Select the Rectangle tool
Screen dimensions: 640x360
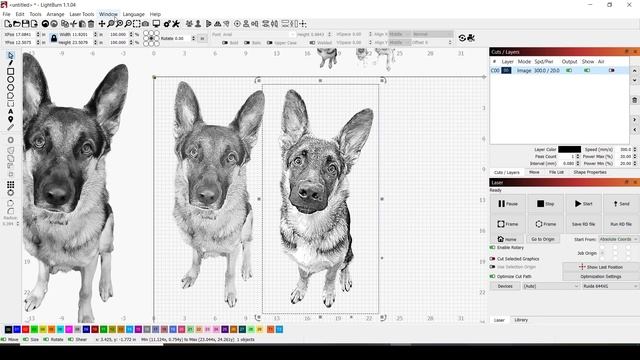[11, 71]
